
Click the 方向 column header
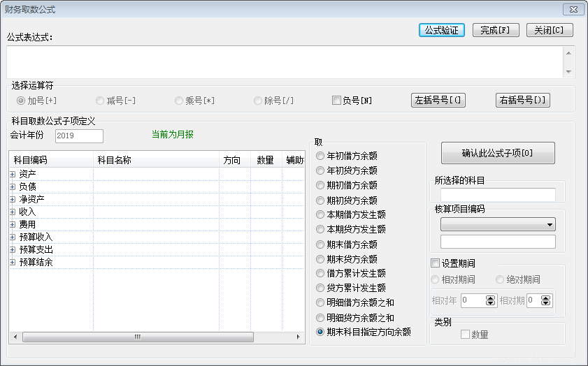coord(232,161)
